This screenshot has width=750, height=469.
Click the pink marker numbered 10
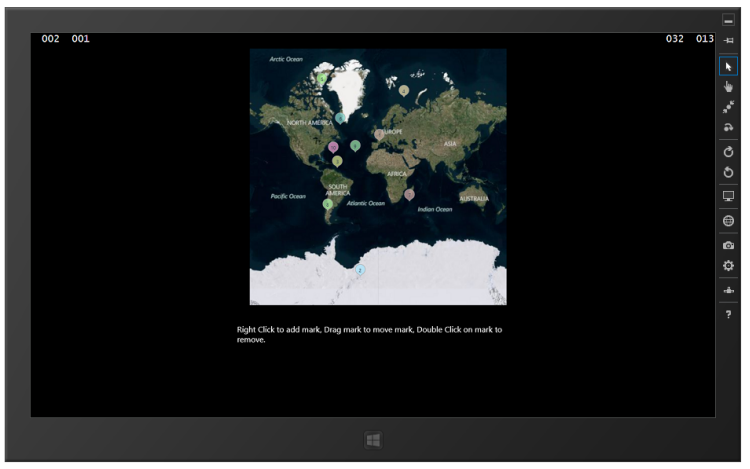333,146
